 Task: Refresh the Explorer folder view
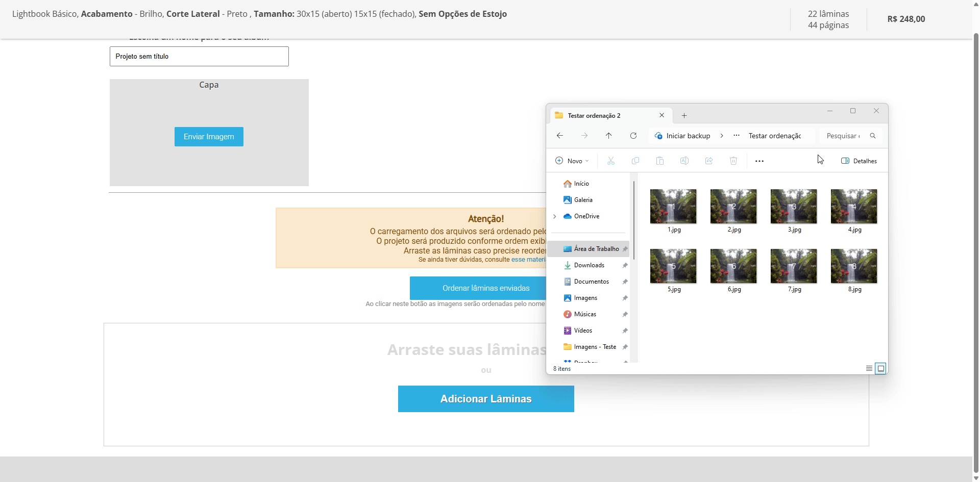633,136
